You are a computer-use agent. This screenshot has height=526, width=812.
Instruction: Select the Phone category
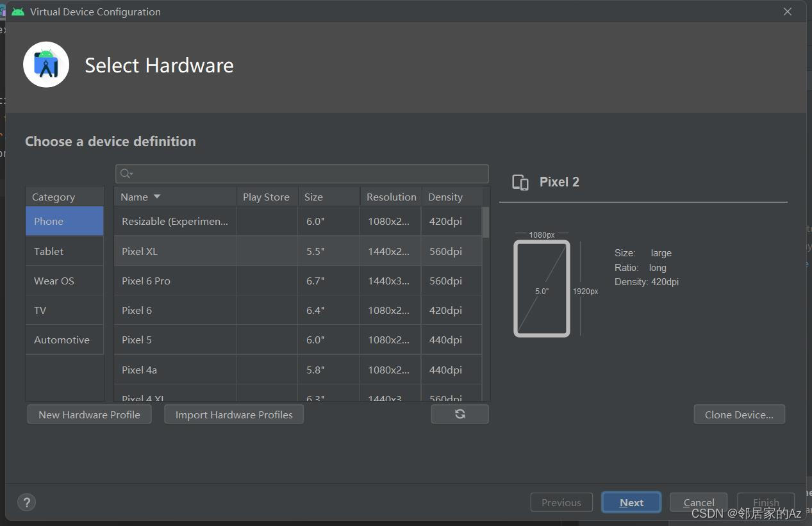click(65, 221)
